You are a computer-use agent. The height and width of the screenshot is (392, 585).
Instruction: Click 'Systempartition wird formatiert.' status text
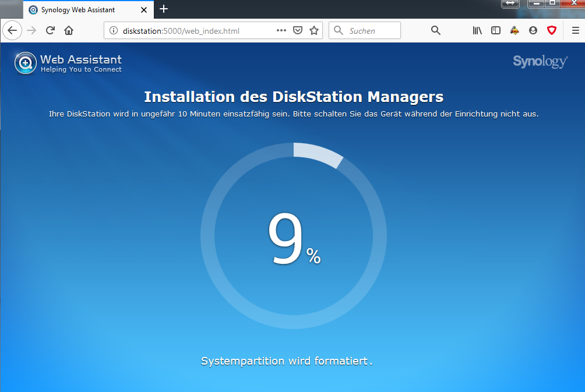point(287,361)
